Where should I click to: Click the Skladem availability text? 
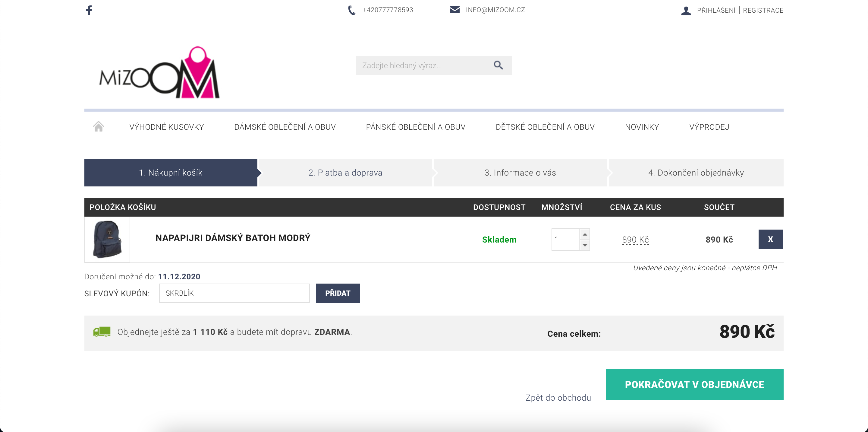point(499,240)
